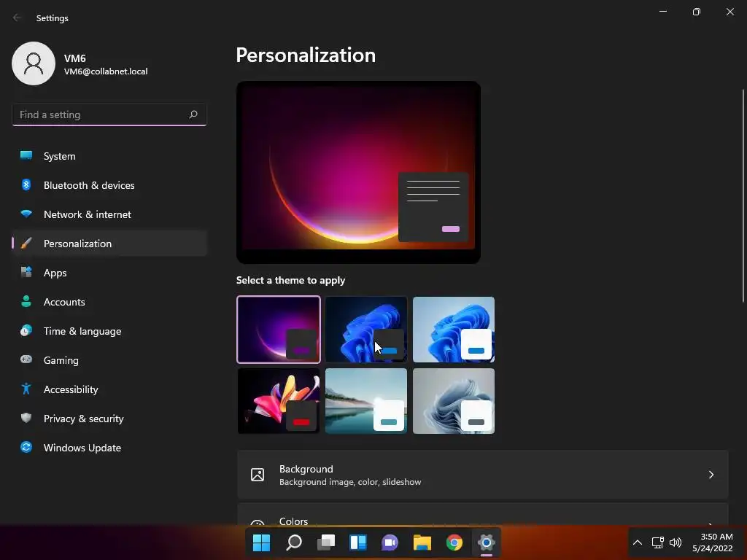
Task: Open Widgets from taskbar
Action: [358, 542]
